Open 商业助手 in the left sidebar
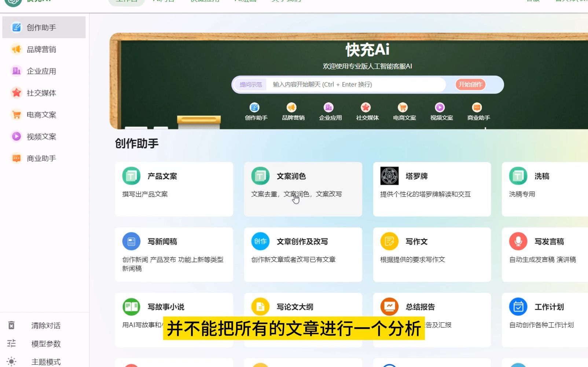 tap(44, 158)
